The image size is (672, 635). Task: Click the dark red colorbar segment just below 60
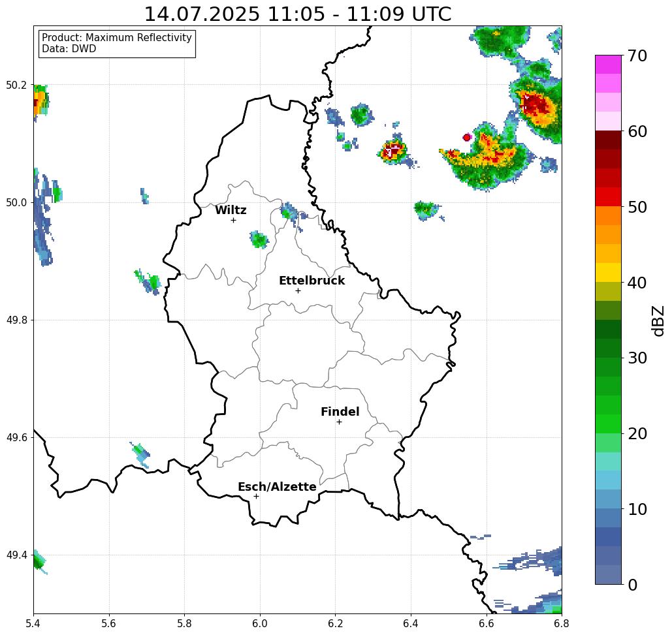[x=608, y=140]
